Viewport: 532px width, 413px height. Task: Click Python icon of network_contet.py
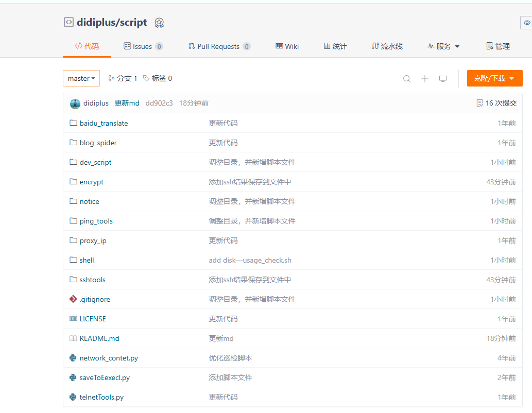73,358
